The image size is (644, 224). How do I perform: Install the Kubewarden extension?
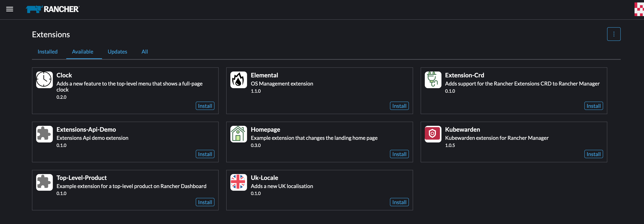point(593,154)
